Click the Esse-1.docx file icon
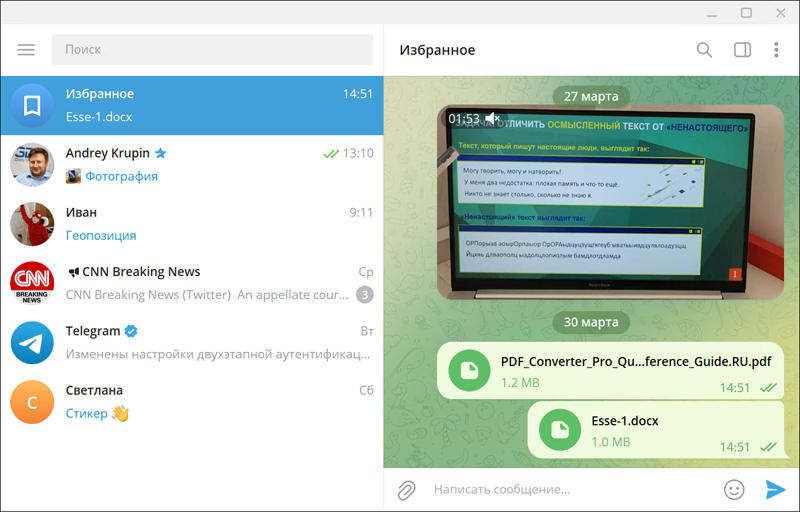Image resolution: width=800 pixels, height=512 pixels. (x=560, y=430)
